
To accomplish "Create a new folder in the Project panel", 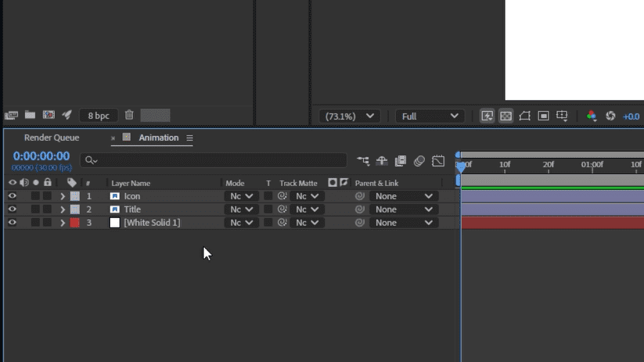I will point(30,115).
